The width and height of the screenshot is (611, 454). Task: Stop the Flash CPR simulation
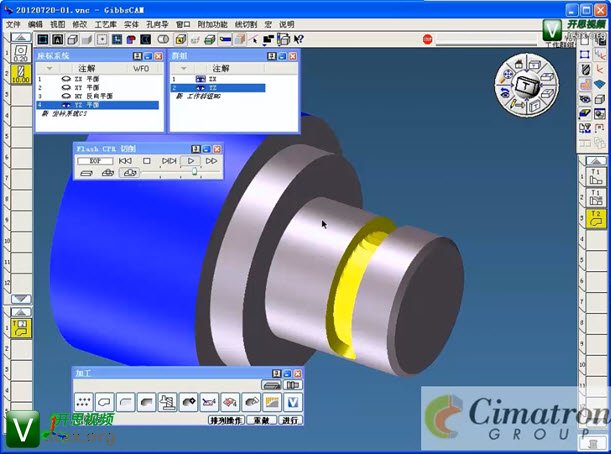147,161
